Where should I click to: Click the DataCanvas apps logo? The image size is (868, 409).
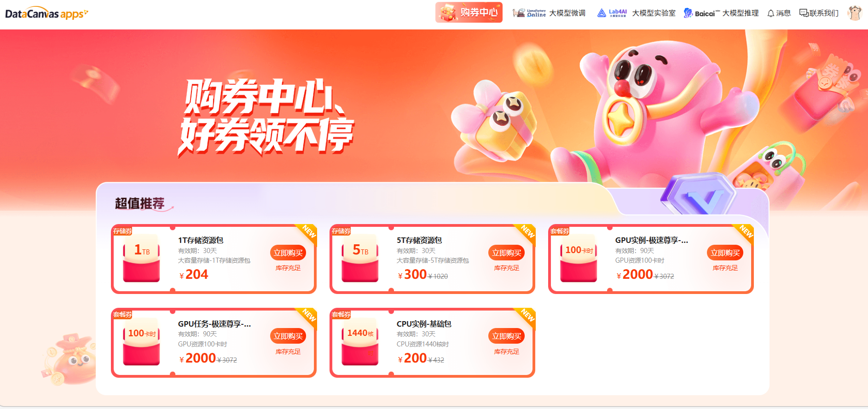(46, 13)
